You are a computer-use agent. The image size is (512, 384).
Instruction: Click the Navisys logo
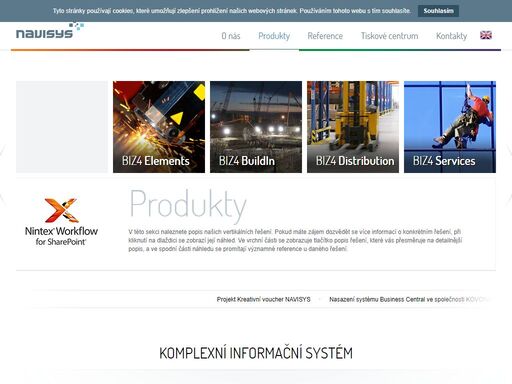point(50,31)
